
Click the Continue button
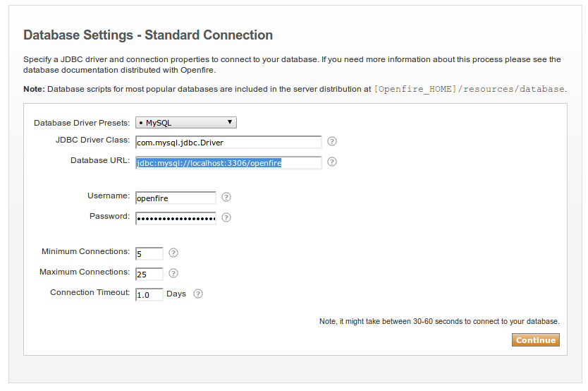click(x=536, y=340)
